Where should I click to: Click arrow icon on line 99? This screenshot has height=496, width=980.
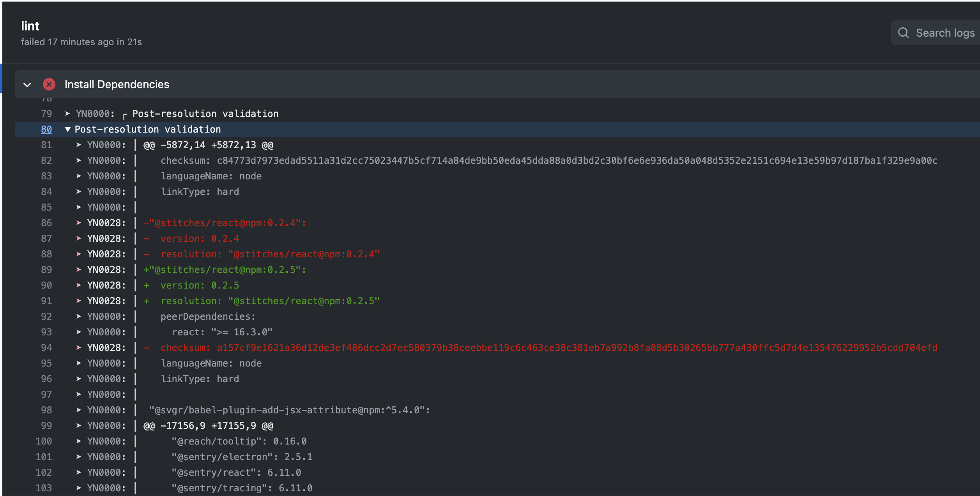79,425
